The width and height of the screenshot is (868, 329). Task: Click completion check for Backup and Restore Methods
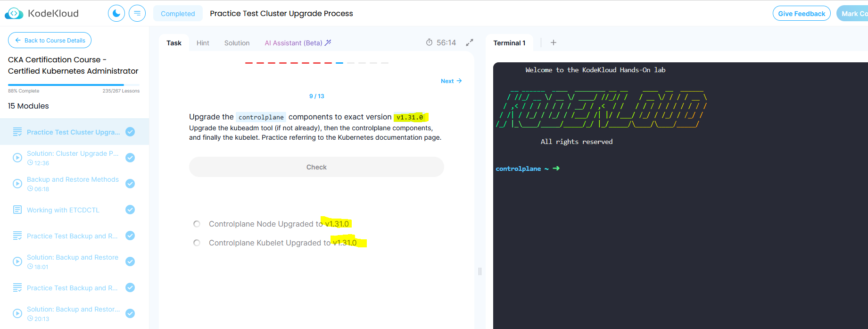click(x=130, y=184)
